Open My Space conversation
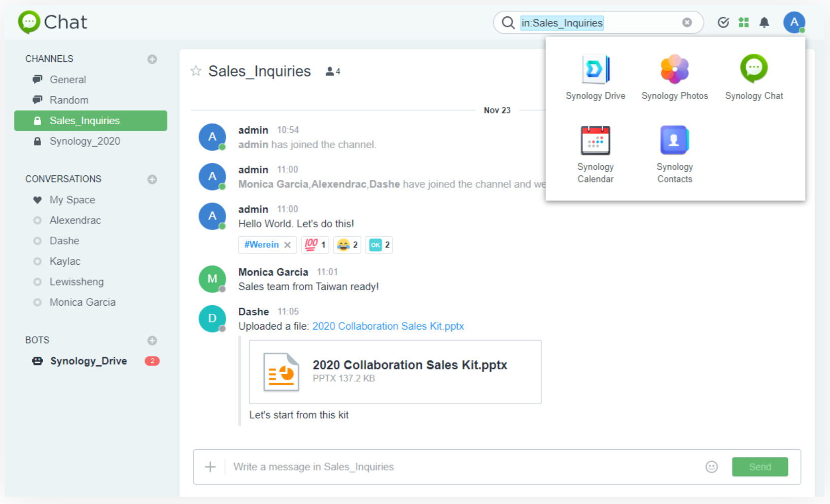Viewport: 830px width, 504px height. tap(91, 200)
